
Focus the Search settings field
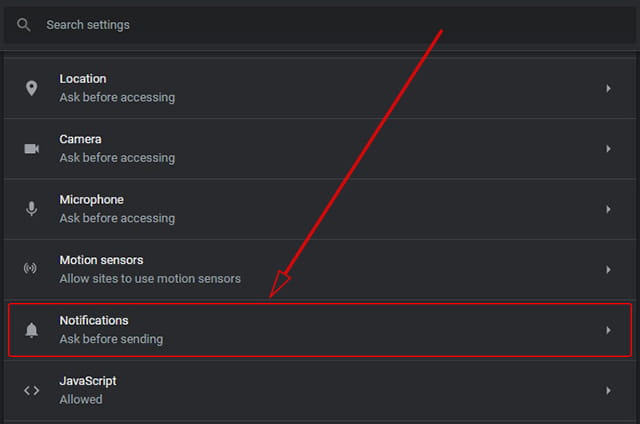coord(320,25)
